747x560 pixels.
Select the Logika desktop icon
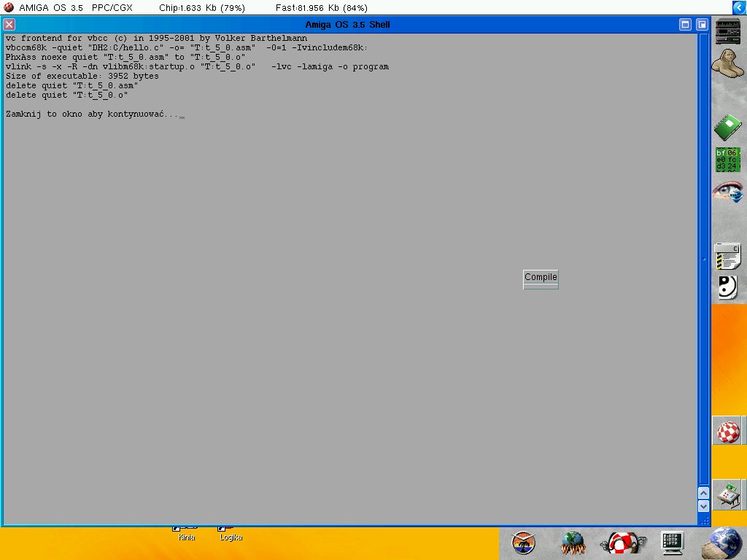pyautogui.click(x=231, y=534)
